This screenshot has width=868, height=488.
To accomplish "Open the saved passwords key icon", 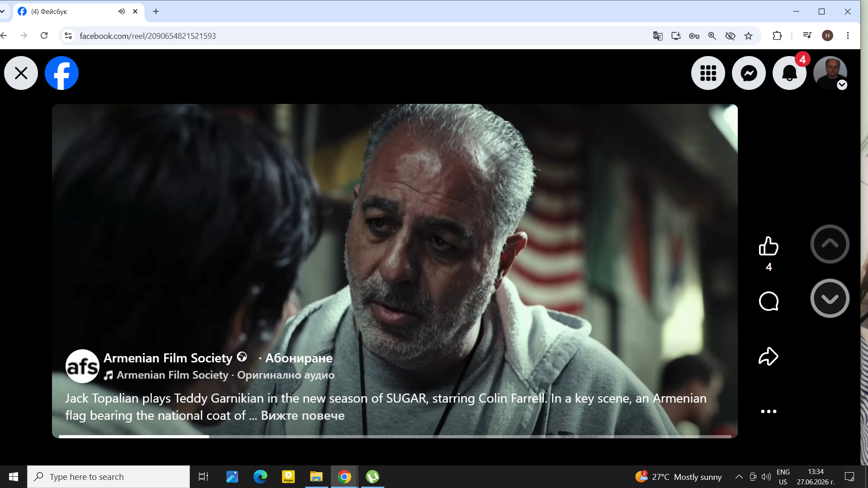I will tap(694, 36).
